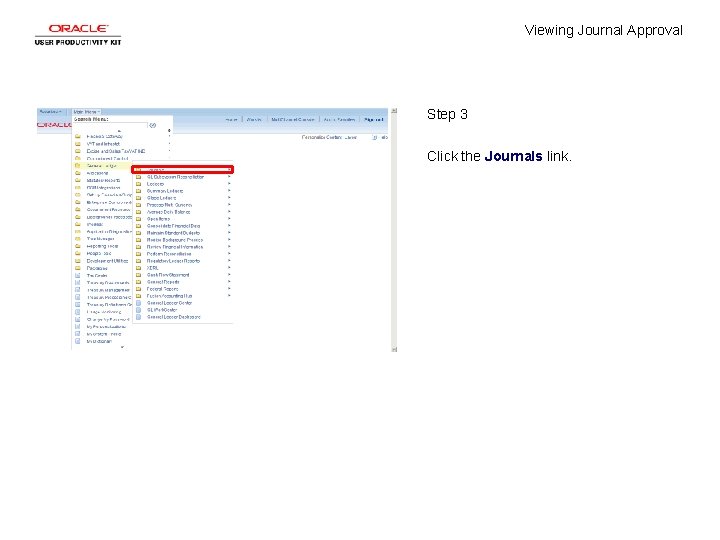720x540 pixels.
Task: Expand the arrow beside Ledgers
Action: pyautogui.click(x=229, y=184)
